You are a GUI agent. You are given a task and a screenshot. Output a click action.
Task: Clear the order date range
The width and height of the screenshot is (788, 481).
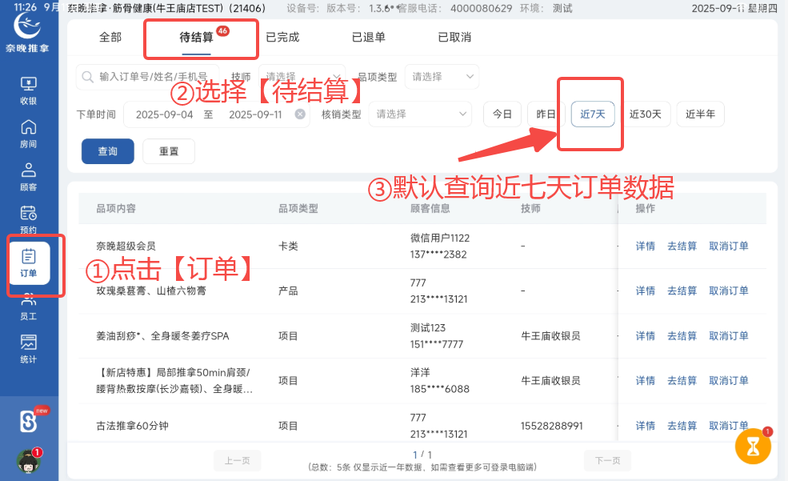pos(300,114)
